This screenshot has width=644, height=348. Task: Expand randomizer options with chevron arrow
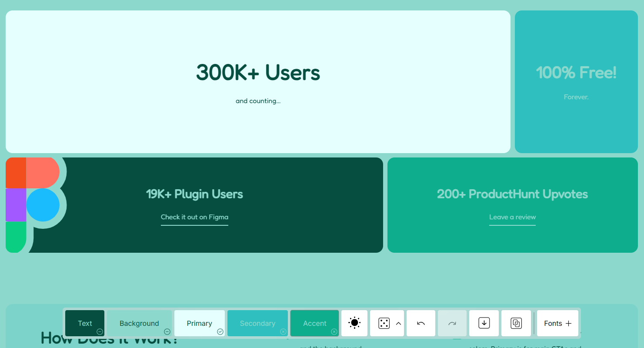pos(398,323)
